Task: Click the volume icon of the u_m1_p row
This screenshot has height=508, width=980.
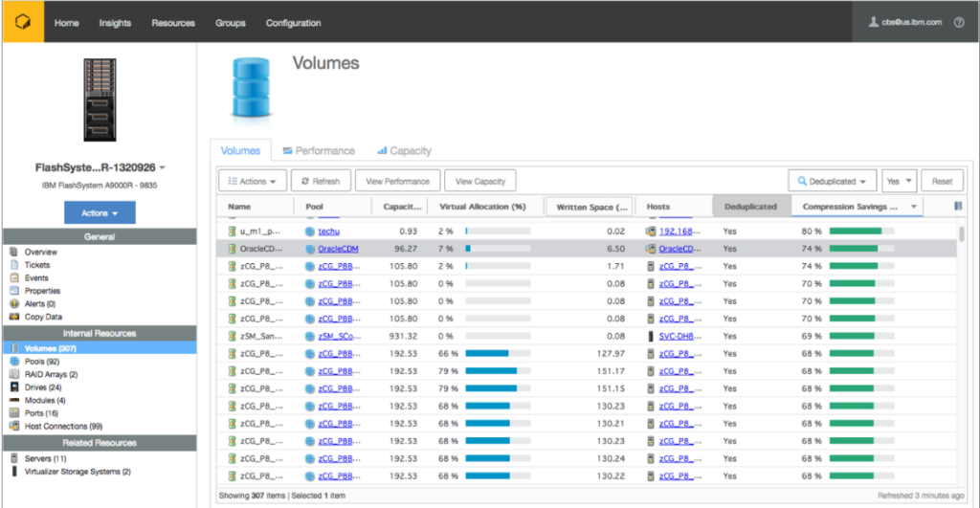Action: click(x=232, y=232)
